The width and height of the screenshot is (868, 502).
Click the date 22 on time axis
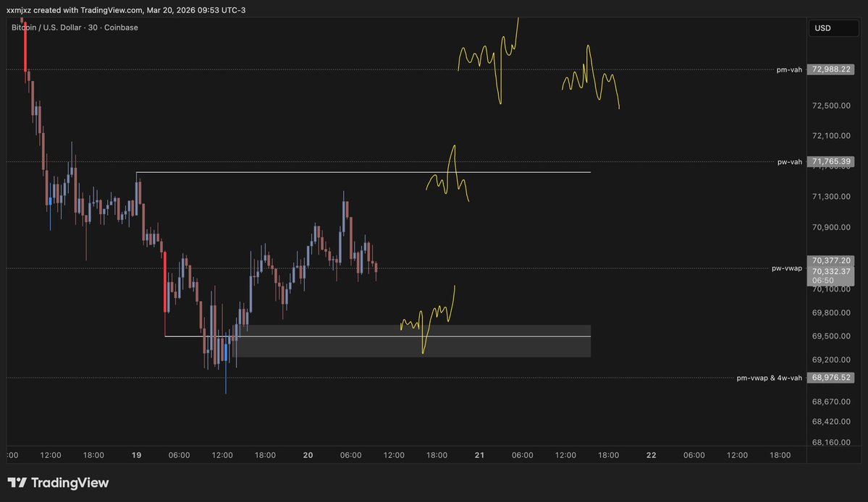coord(651,455)
